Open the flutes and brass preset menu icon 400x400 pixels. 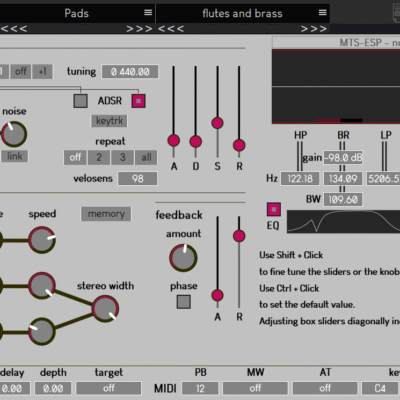pos(322,13)
